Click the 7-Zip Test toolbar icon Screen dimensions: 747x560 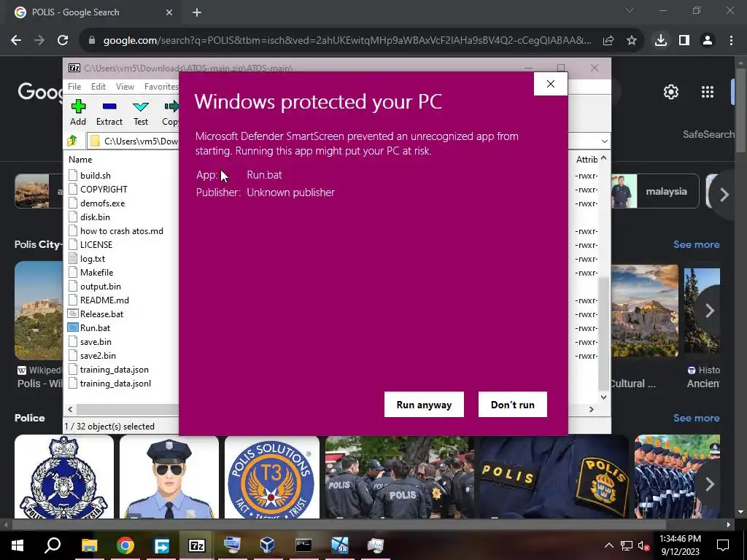tap(141, 113)
